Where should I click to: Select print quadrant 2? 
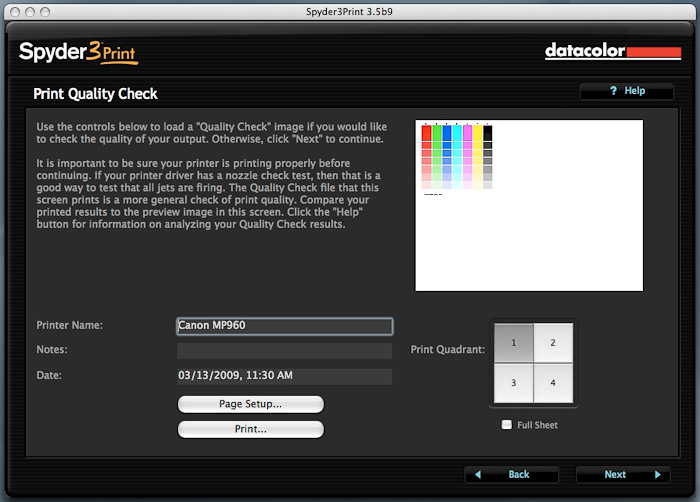click(x=552, y=342)
